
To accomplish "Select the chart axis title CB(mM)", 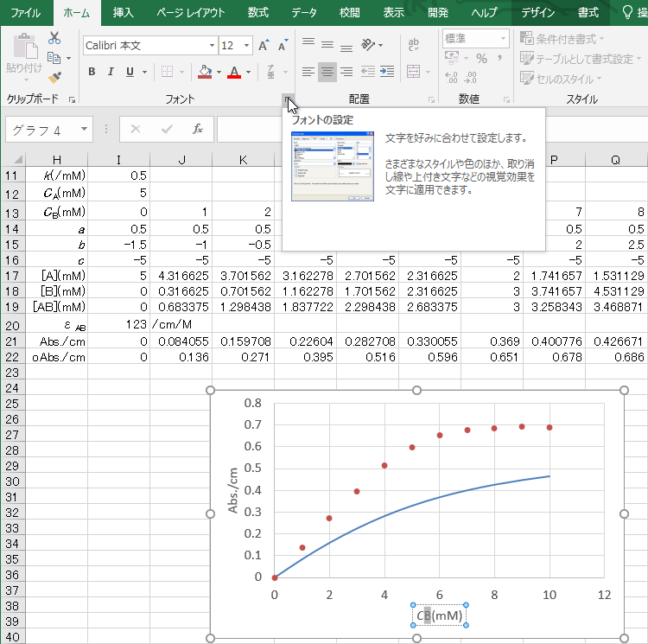I will (x=439, y=615).
